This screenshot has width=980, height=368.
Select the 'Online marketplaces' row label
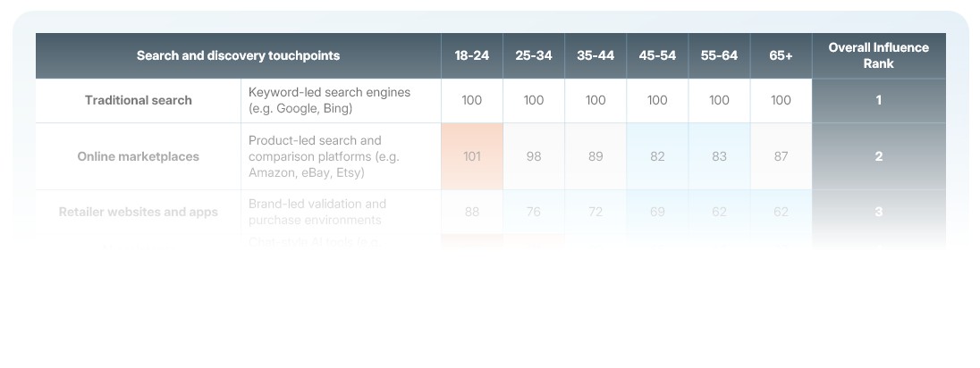(x=139, y=156)
